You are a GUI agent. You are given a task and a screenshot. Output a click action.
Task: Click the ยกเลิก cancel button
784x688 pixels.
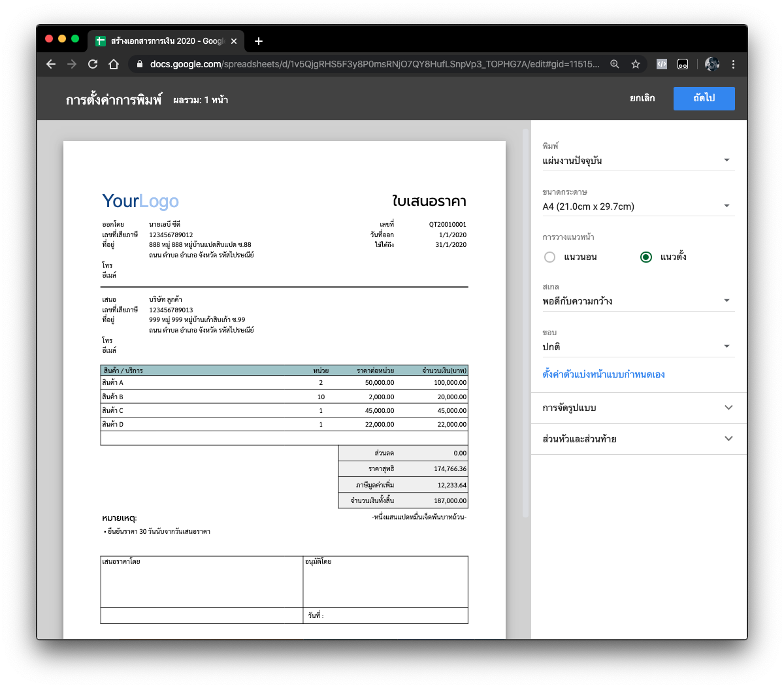642,98
